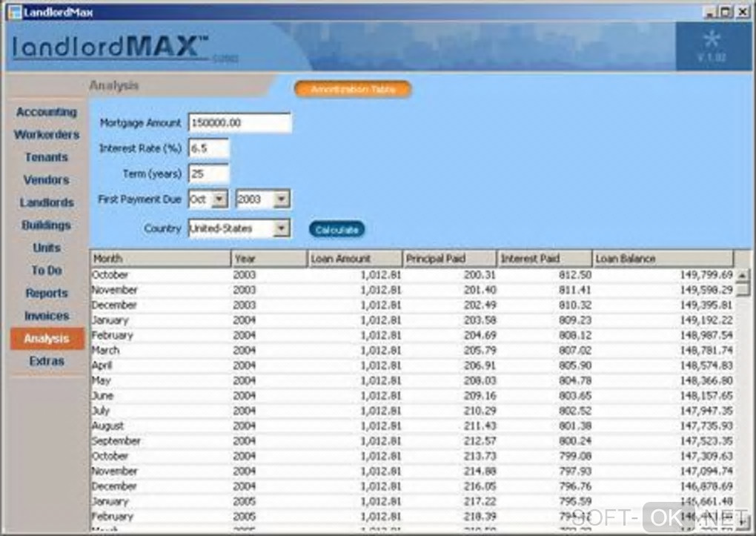Image resolution: width=756 pixels, height=536 pixels.
Task: Go to the Buildings section
Action: tap(46, 225)
